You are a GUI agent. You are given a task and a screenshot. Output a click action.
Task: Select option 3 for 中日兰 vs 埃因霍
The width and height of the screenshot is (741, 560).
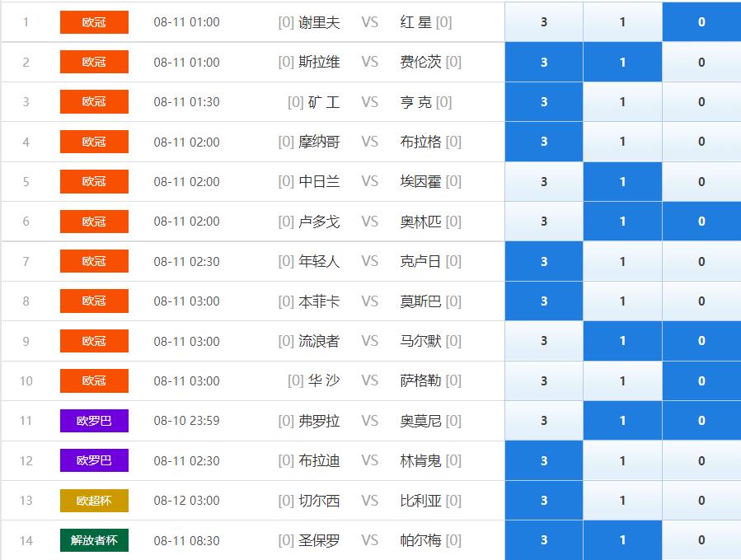pos(544,181)
